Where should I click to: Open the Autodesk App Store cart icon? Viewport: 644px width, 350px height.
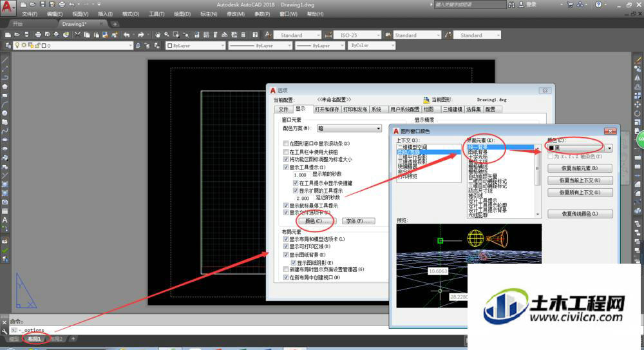click(x=570, y=4)
